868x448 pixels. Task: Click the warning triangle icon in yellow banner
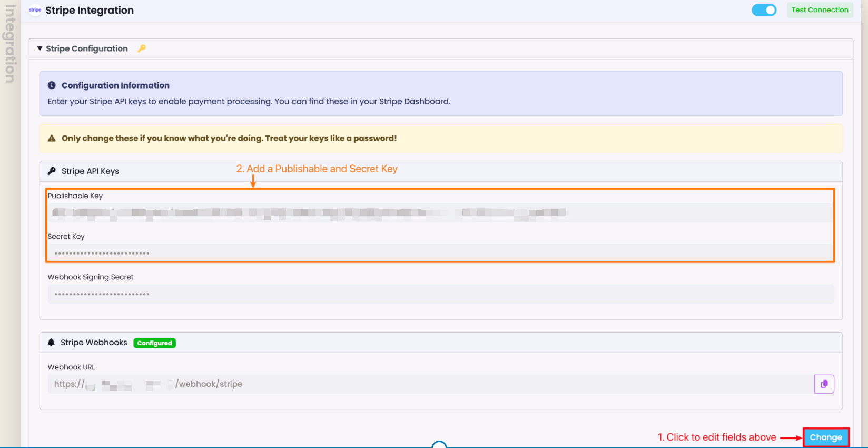[52, 139]
